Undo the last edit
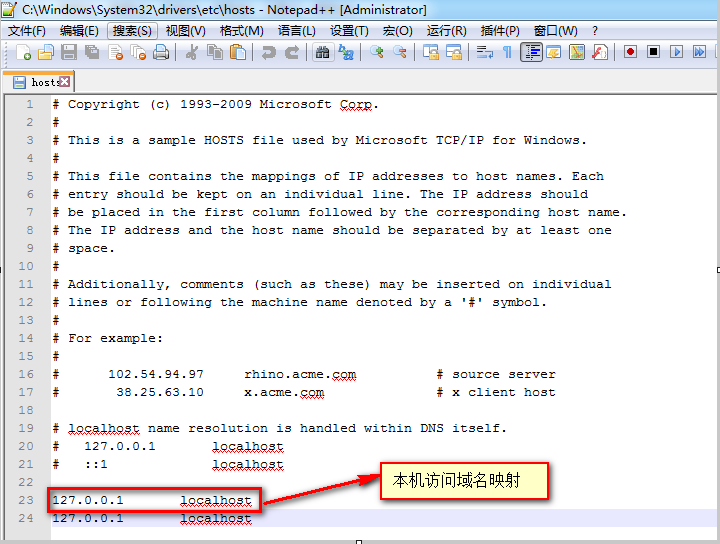The height and width of the screenshot is (544, 720). [x=269, y=52]
